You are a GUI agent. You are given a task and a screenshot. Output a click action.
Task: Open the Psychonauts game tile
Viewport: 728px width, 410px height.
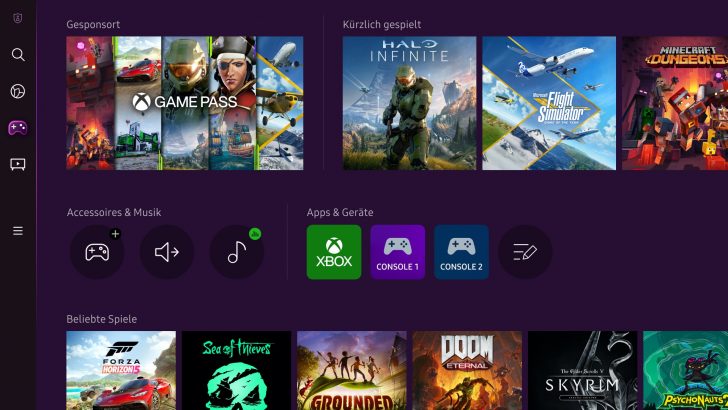click(685, 371)
